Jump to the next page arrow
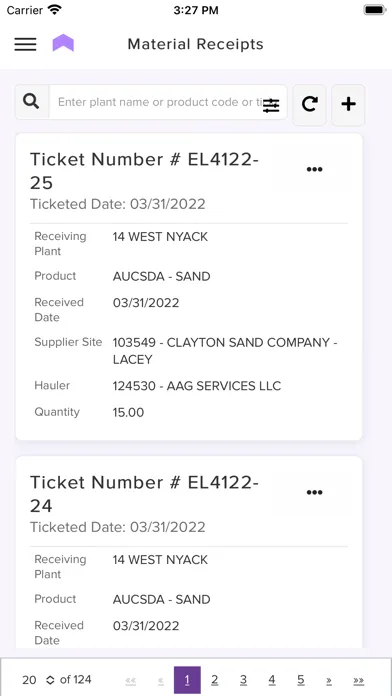The image size is (392, 696). point(329,680)
